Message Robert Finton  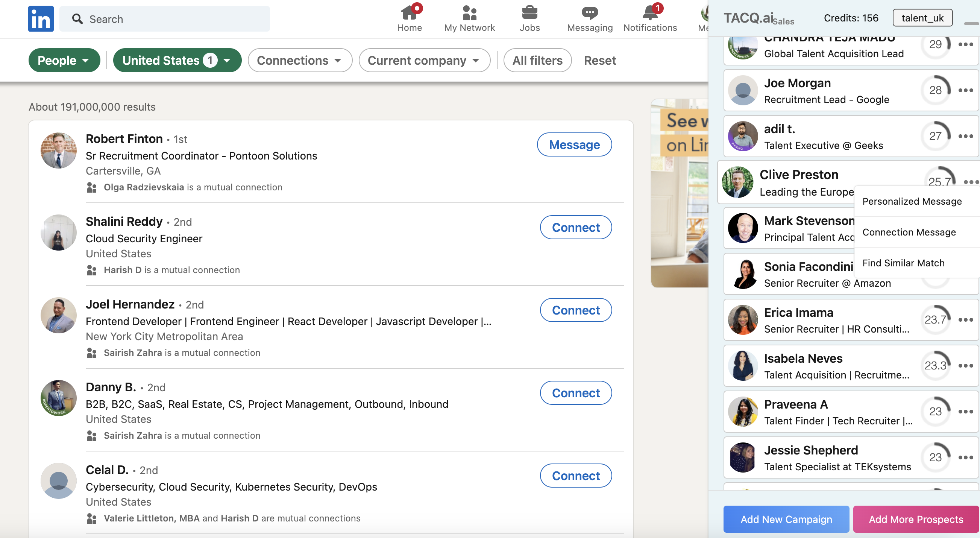point(574,144)
